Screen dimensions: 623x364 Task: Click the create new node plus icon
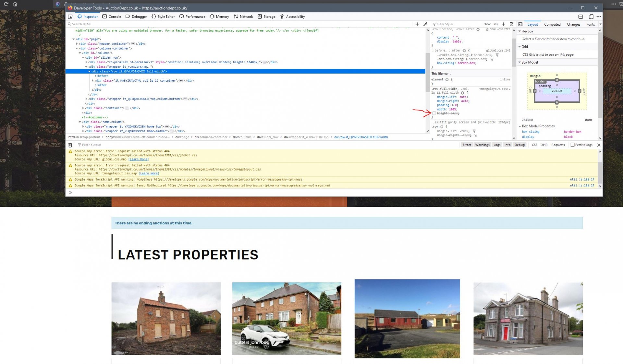(x=417, y=24)
